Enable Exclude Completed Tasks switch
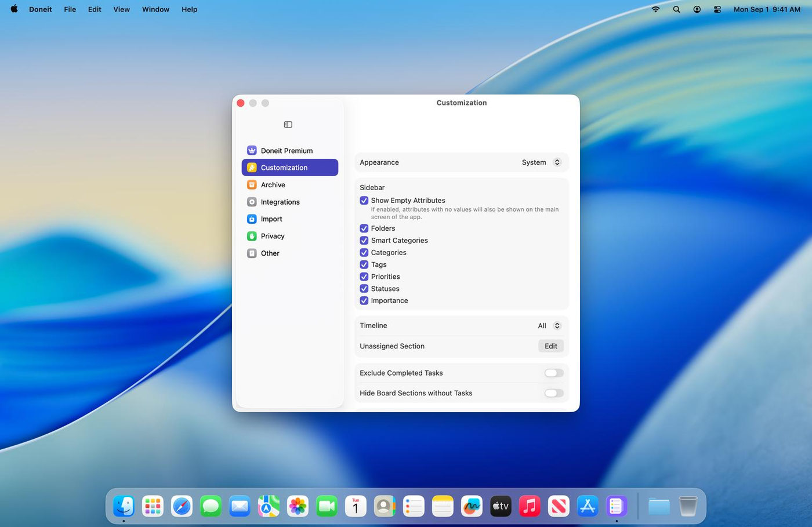Screen dimensions: 812x527 point(553,373)
